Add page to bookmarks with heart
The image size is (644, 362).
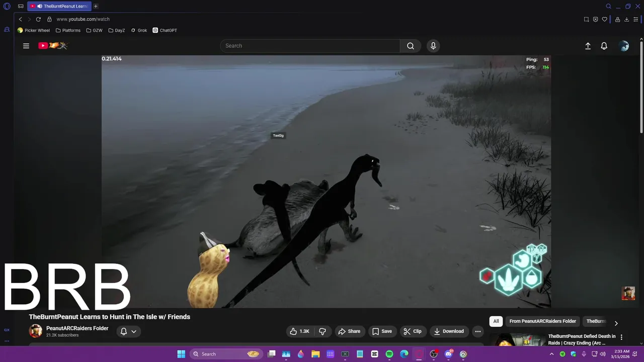coord(605,19)
